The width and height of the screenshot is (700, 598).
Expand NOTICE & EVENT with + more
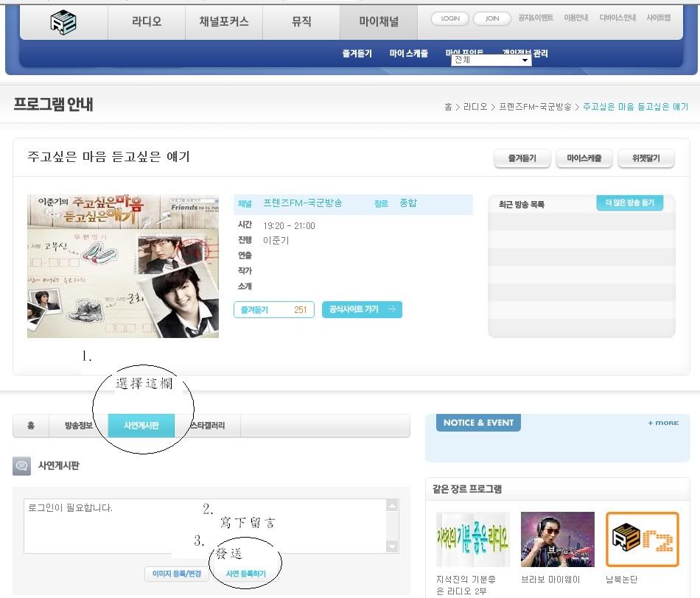tap(663, 423)
